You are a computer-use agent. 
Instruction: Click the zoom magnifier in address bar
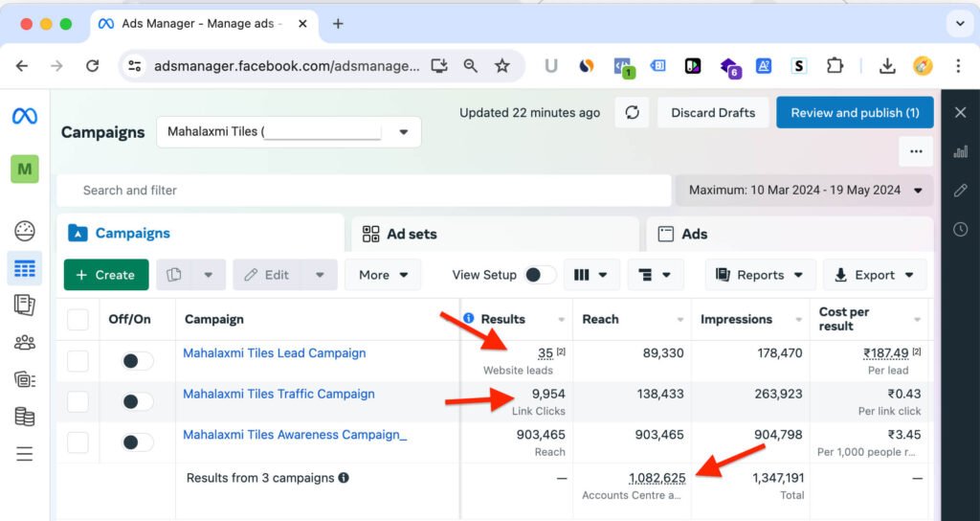pos(471,66)
